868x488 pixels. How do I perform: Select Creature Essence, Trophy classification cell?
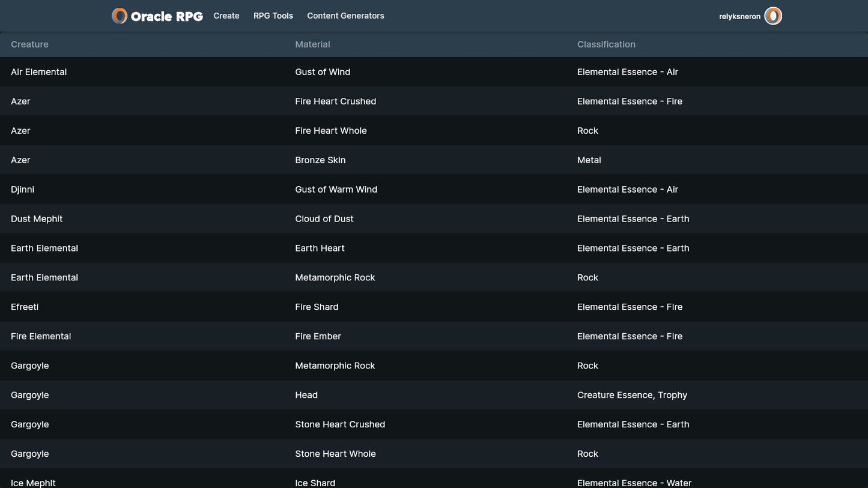tap(632, 395)
